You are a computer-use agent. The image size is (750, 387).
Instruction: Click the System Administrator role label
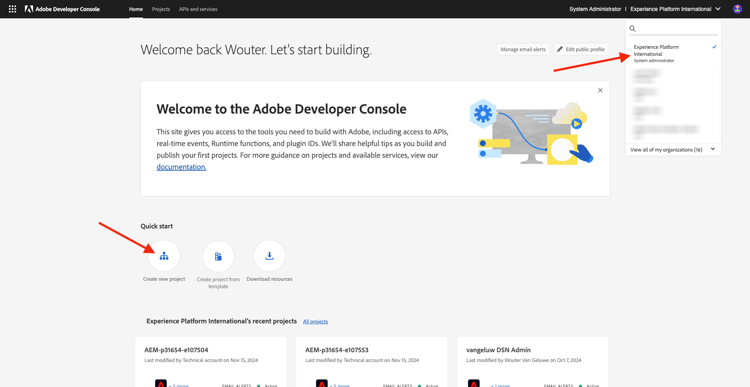[x=595, y=9]
